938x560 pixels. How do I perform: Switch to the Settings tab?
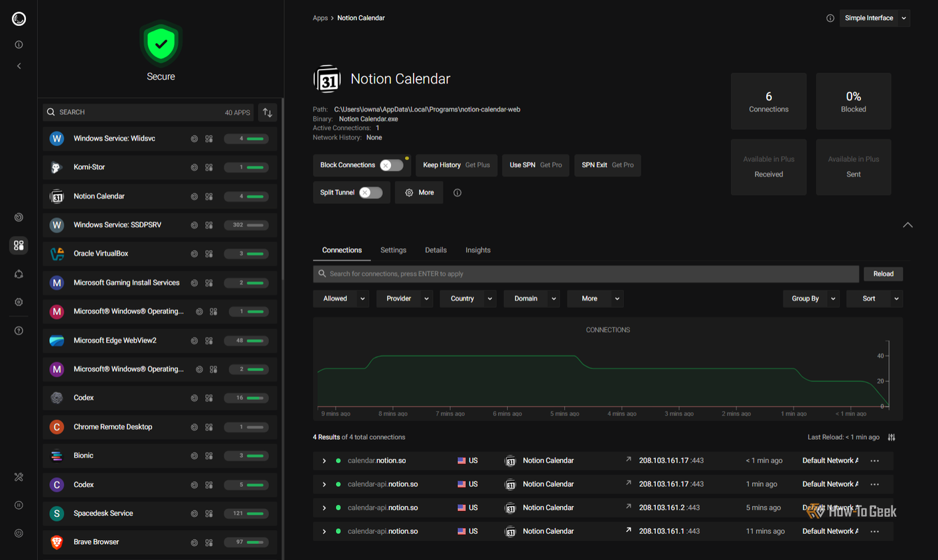[x=393, y=251]
